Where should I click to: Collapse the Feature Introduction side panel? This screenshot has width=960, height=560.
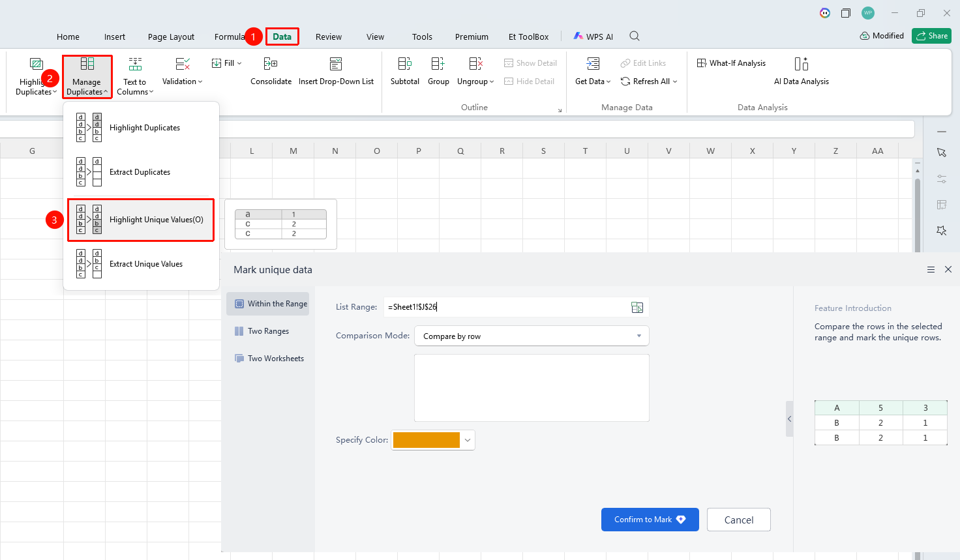[789, 419]
